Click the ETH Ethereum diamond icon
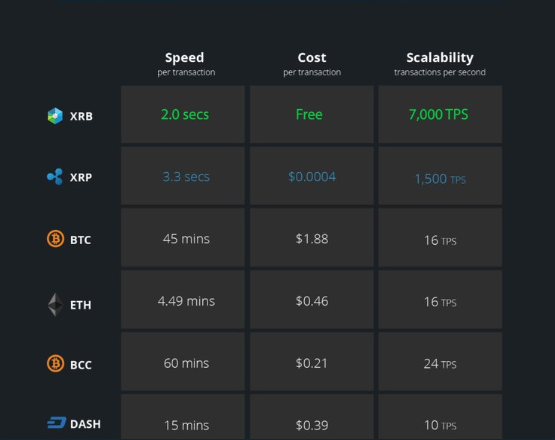The height and width of the screenshot is (440, 555). pyautogui.click(x=55, y=304)
